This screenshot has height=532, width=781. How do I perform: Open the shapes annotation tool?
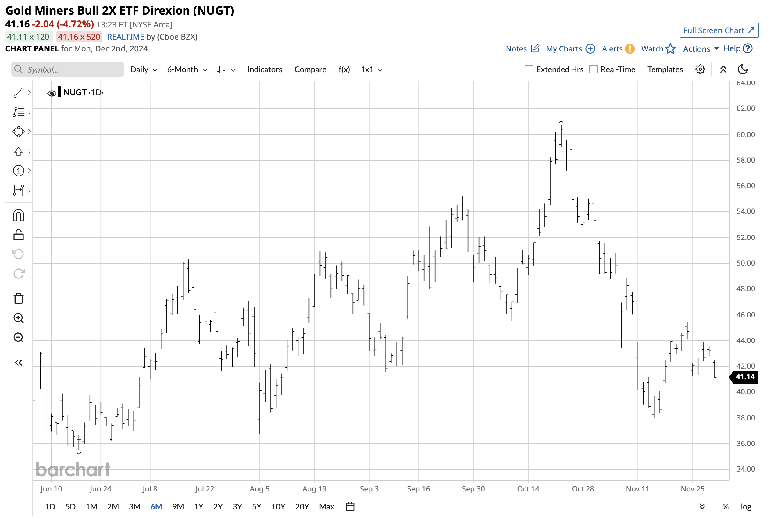(x=19, y=131)
